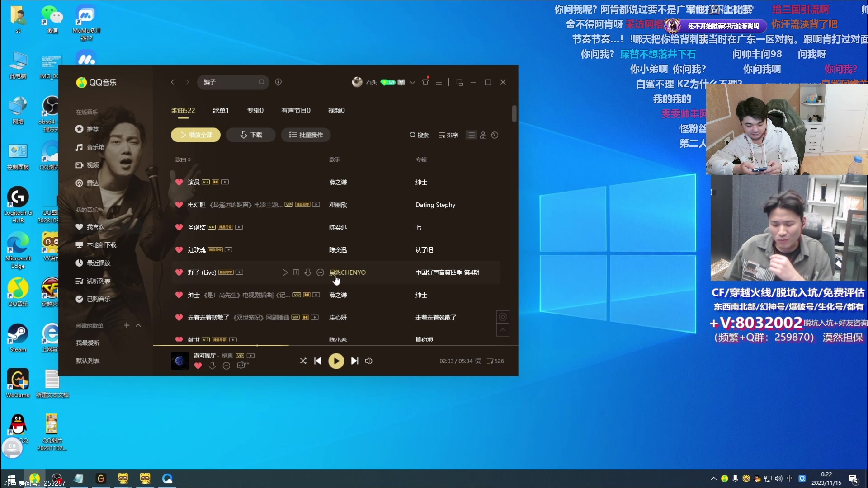Skip to the previous track
Screen dimensions: 868x488
pyautogui.click(x=318, y=361)
